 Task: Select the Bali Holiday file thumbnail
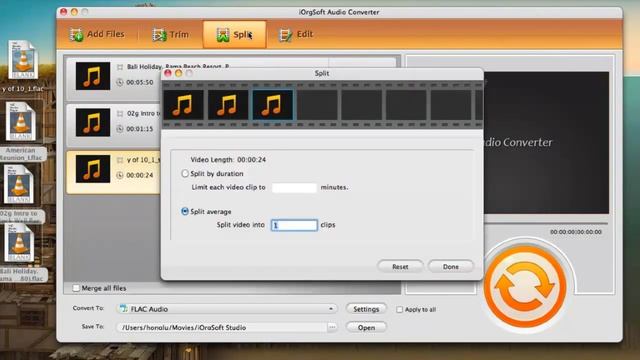[93, 76]
